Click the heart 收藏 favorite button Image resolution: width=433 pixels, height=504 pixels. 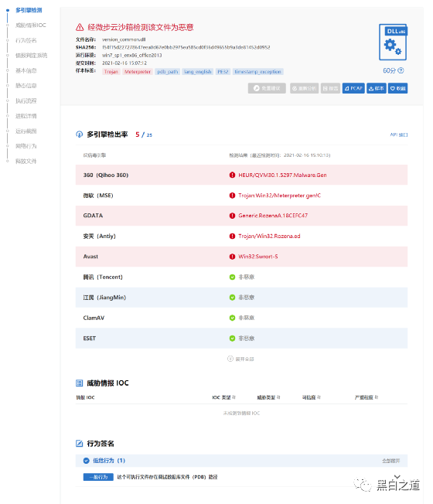click(x=397, y=88)
